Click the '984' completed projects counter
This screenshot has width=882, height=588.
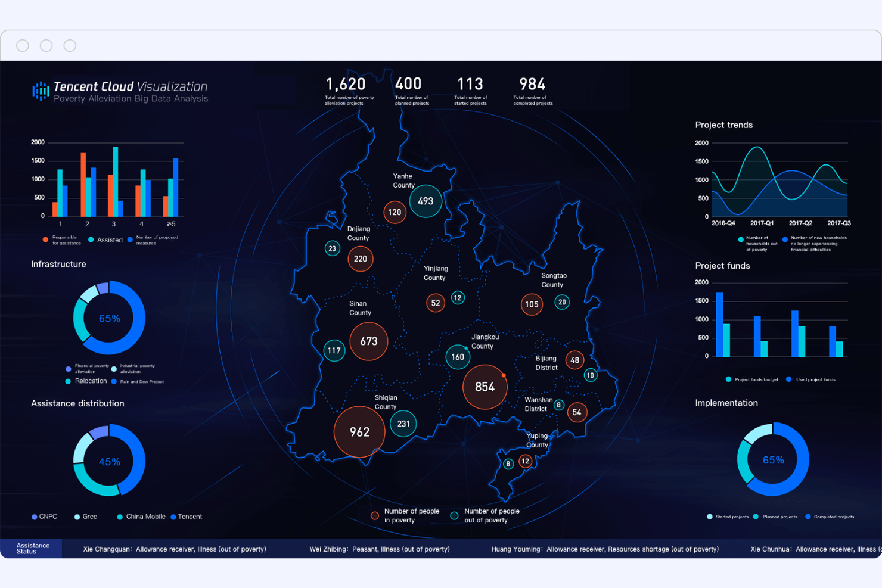[x=531, y=85]
